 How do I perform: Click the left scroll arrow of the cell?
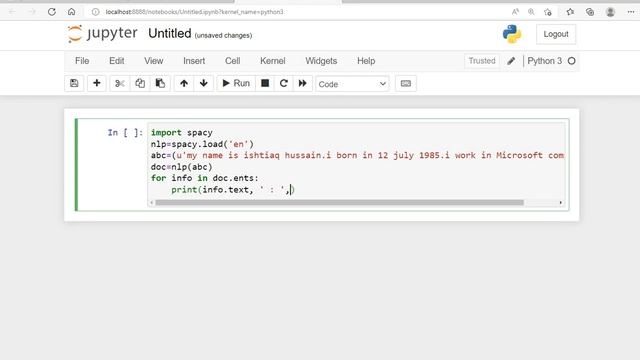point(152,202)
